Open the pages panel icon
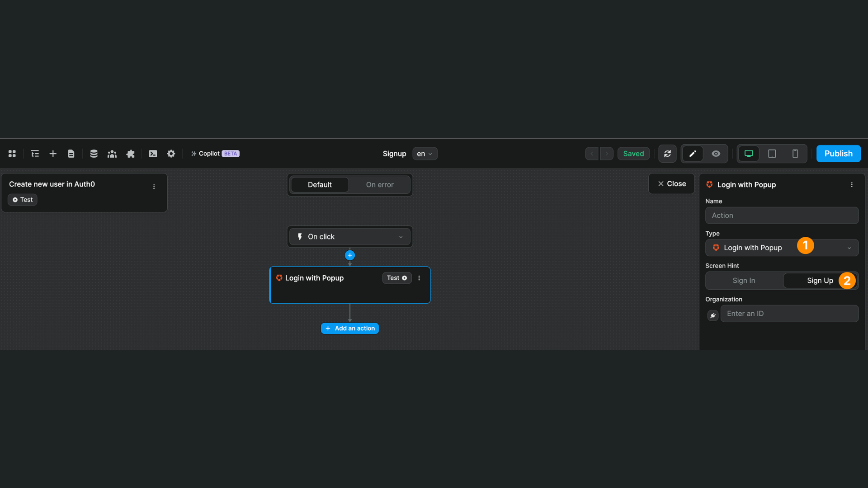 (x=71, y=154)
